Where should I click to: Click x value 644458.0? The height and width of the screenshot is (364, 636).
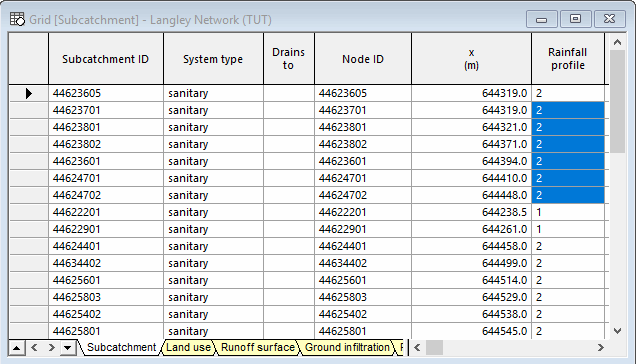pyautogui.click(x=471, y=246)
